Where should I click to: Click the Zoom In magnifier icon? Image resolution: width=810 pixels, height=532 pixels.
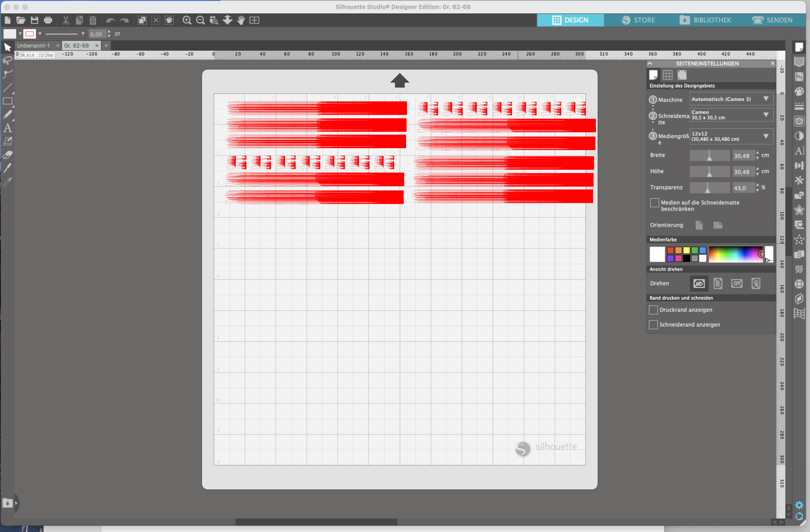coord(187,20)
